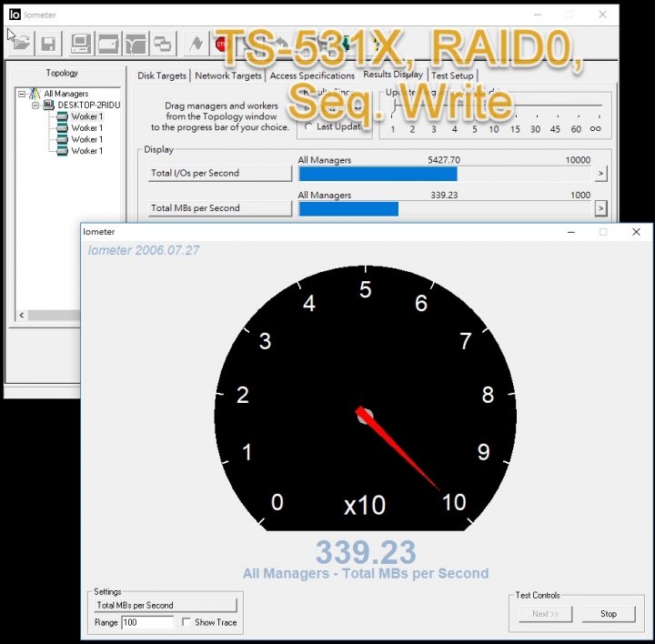Open the Access Specifications tab
The height and width of the screenshot is (644, 655).
coord(312,75)
